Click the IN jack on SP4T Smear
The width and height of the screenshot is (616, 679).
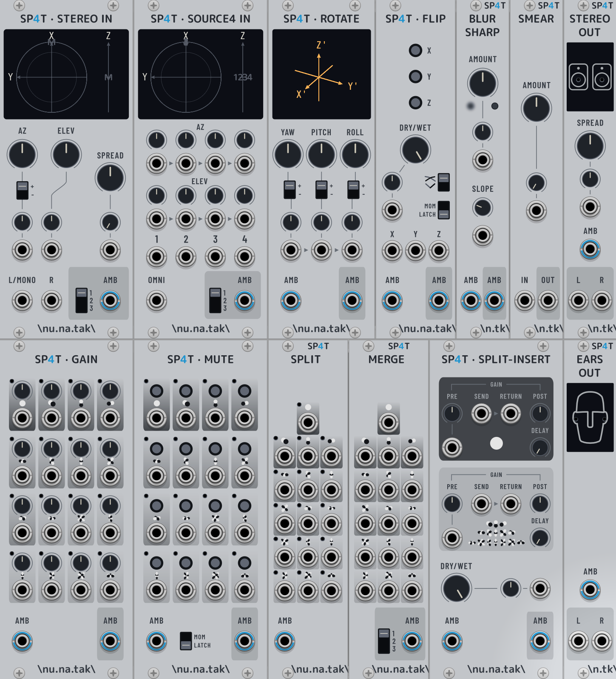click(x=525, y=300)
